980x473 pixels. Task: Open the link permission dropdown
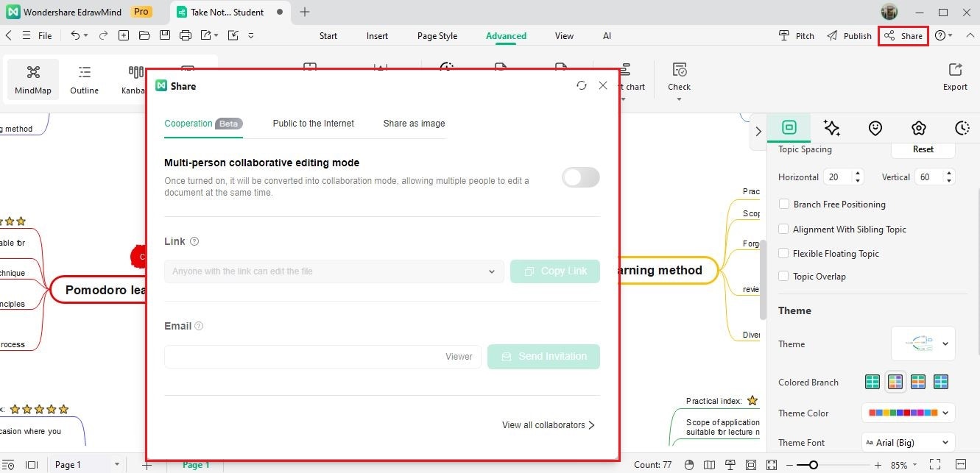coord(334,271)
